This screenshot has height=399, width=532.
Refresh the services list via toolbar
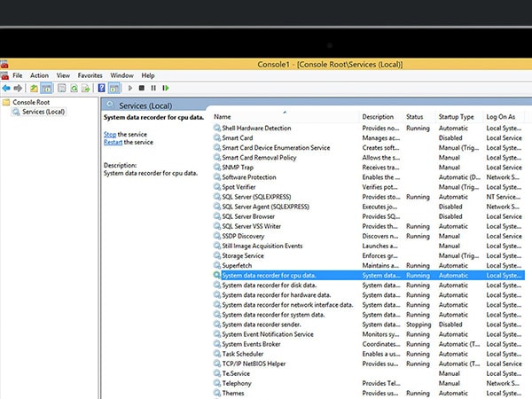click(74, 88)
